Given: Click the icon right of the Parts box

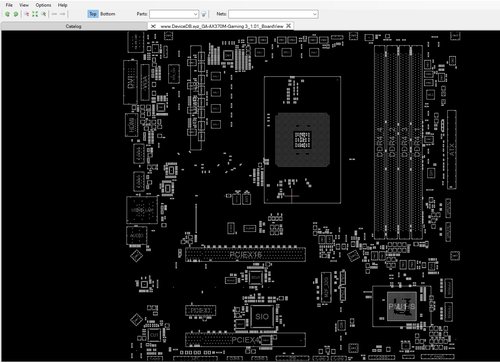Looking at the screenshot, I should 204,14.
